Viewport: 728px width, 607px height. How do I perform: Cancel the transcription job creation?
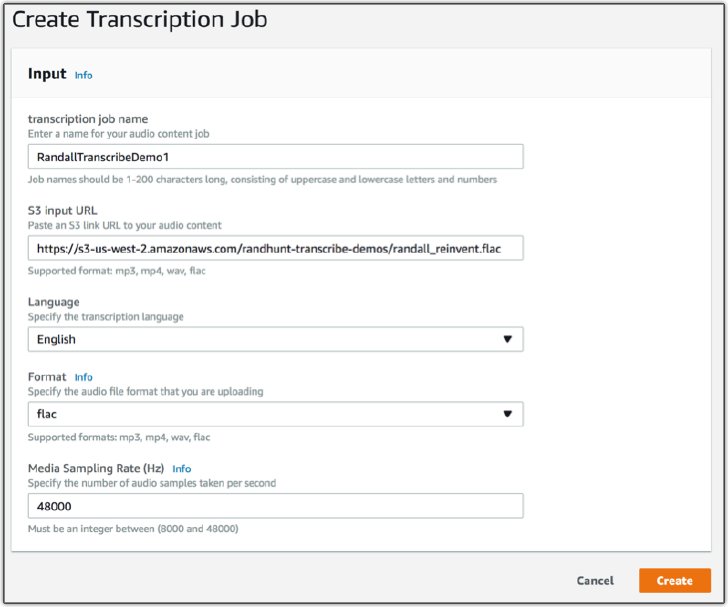coord(595,581)
